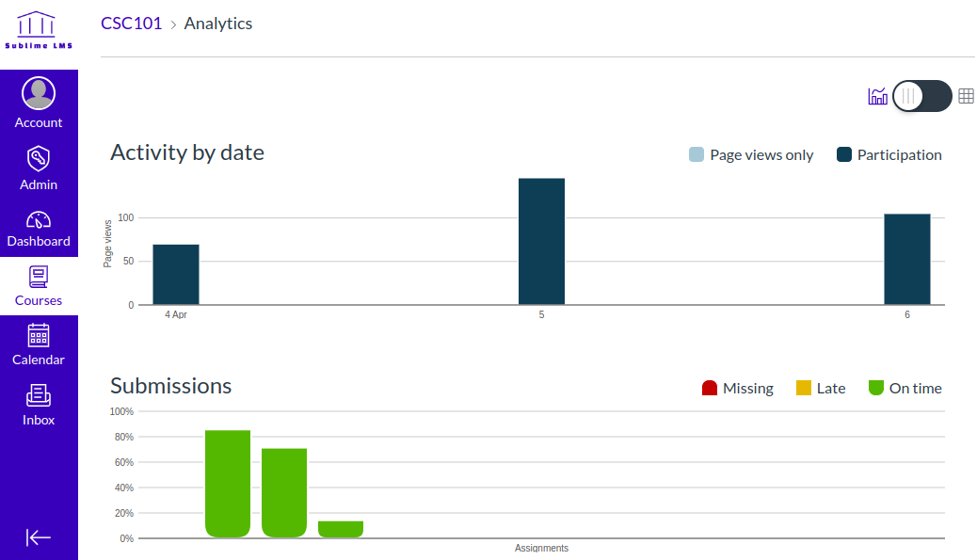Click the table view grid icon
The width and height of the screenshot is (977, 560).
[x=966, y=96]
